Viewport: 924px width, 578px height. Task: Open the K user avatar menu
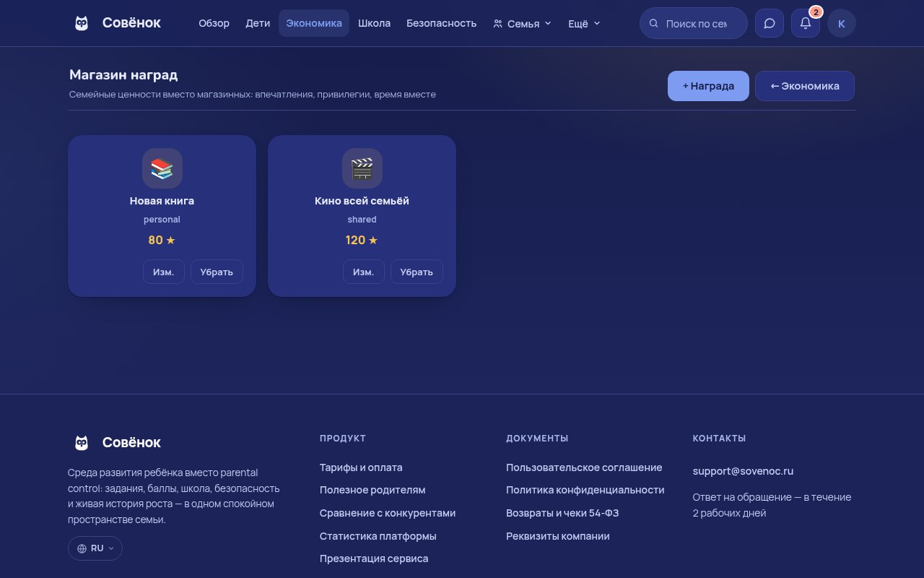tap(842, 23)
